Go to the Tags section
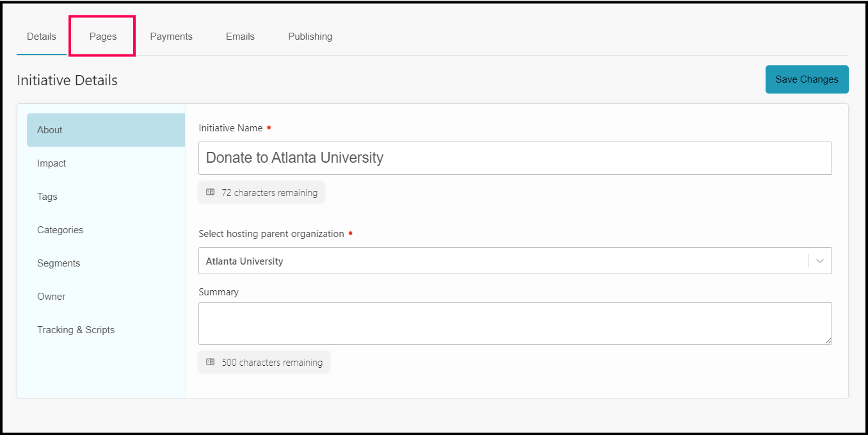Screen dimensions: 868x435 click(x=47, y=197)
